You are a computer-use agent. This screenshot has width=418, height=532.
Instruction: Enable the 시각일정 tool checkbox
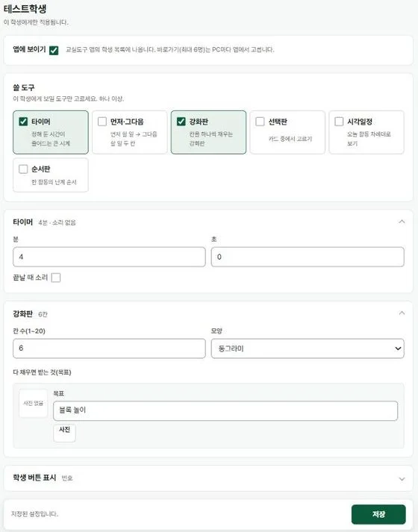pyautogui.click(x=339, y=122)
